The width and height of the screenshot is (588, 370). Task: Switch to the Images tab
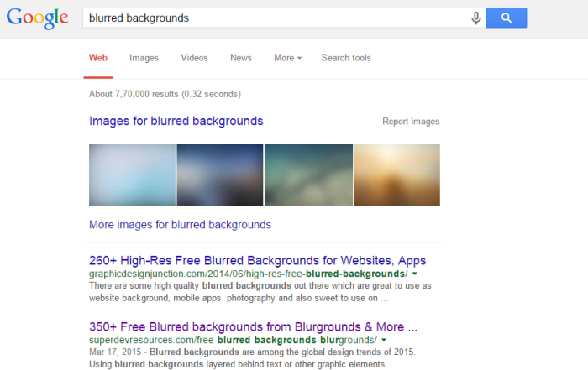(x=144, y=58)
